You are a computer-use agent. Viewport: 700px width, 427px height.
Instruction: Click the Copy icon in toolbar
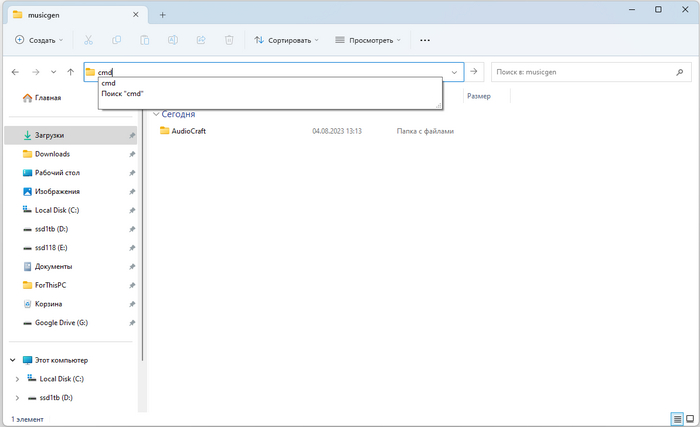(x=117, y=40)
